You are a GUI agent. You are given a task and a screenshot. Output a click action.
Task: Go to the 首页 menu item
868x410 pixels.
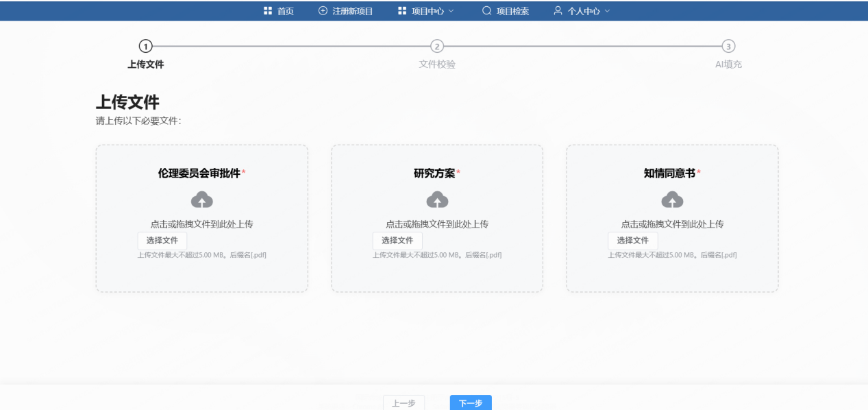tap(285, 11)
